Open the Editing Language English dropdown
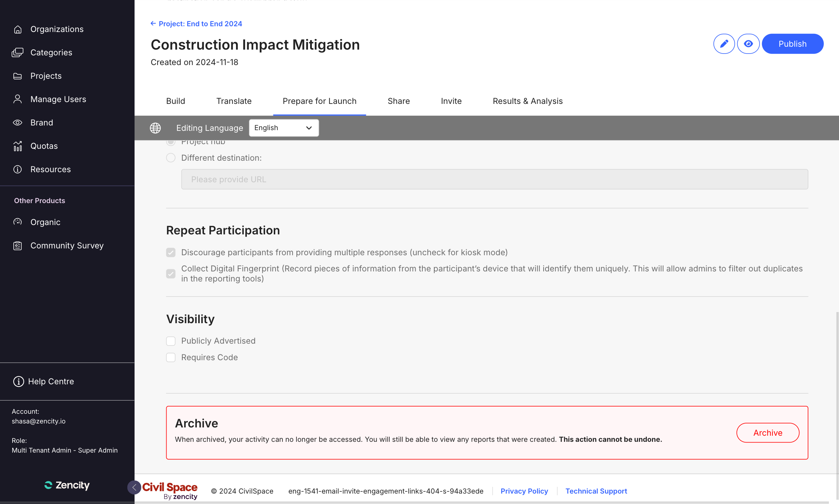The width and height of the screenshot is (839, 504). pyautogui.click(x=284, y=128)
